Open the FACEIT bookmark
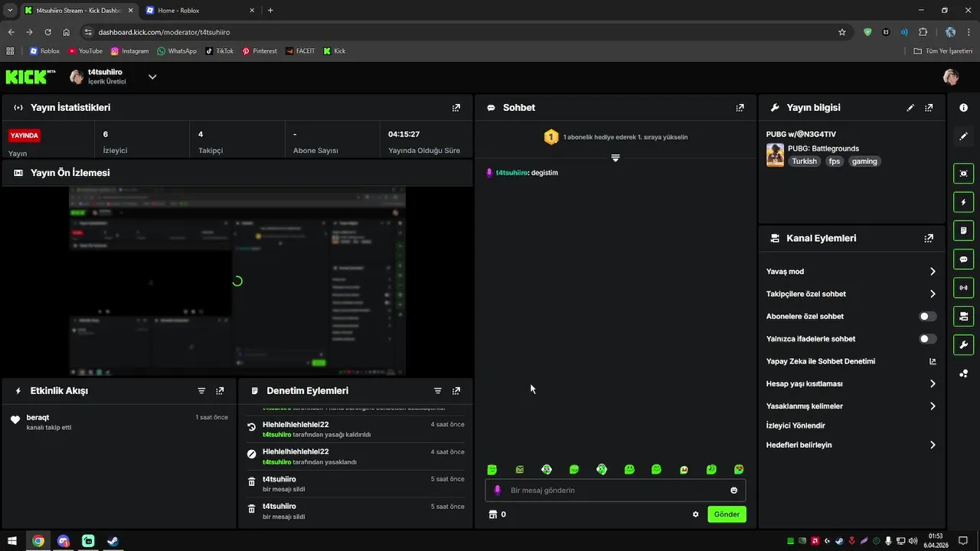Screen dimensions: 980x551 pyautogui.click(x=300, y=51)
